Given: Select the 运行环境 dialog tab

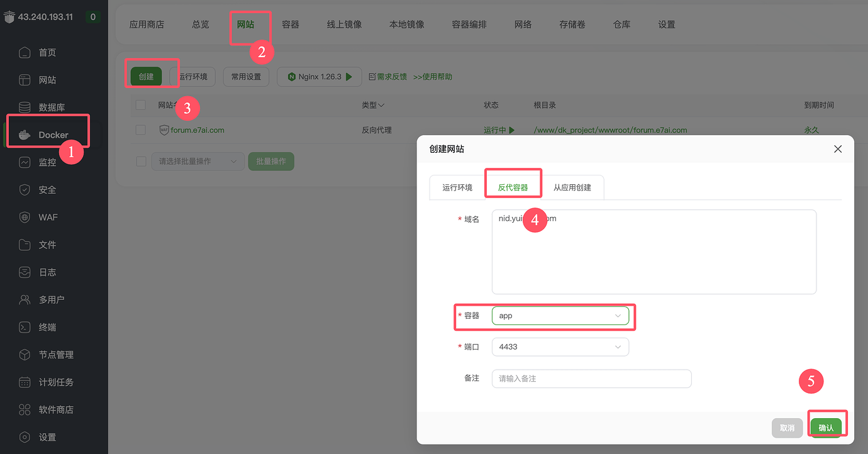Looking at the screenshot, I should click(457, 187).
